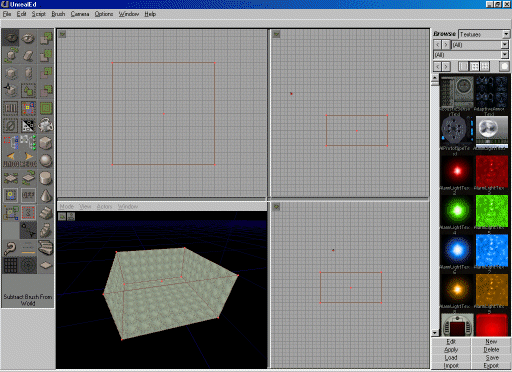Select the sheet brush builder icon
The image size is (512, 372).
(46, 265)
